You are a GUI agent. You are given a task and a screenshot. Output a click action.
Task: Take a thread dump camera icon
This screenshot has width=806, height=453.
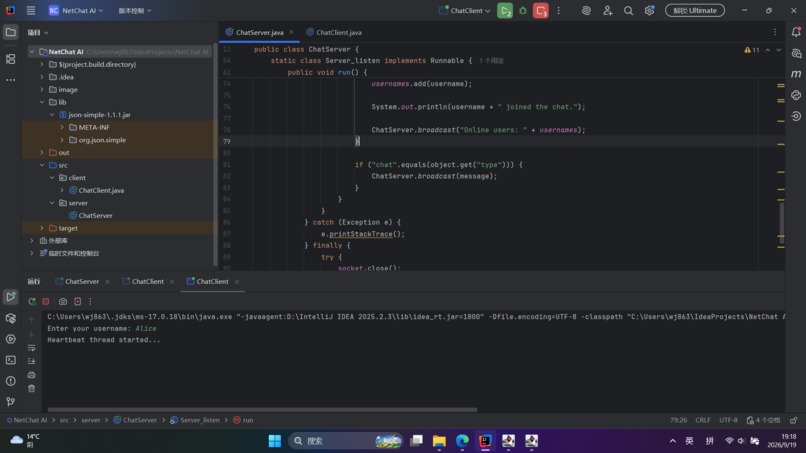click(x=63, y=302)
